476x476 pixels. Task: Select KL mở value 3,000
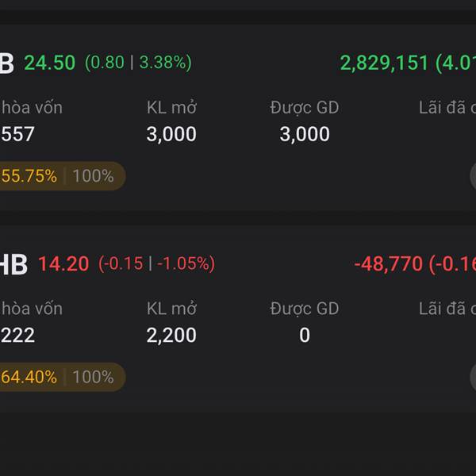click(171, 134)
